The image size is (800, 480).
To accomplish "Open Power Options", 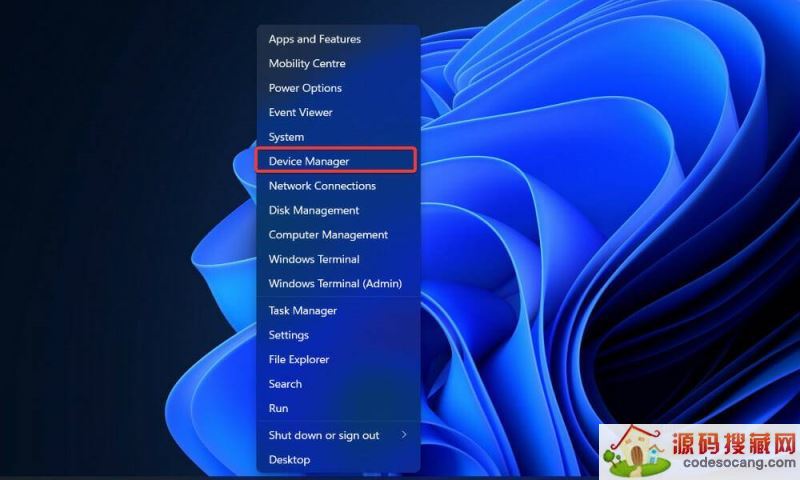I will [305, 88].
